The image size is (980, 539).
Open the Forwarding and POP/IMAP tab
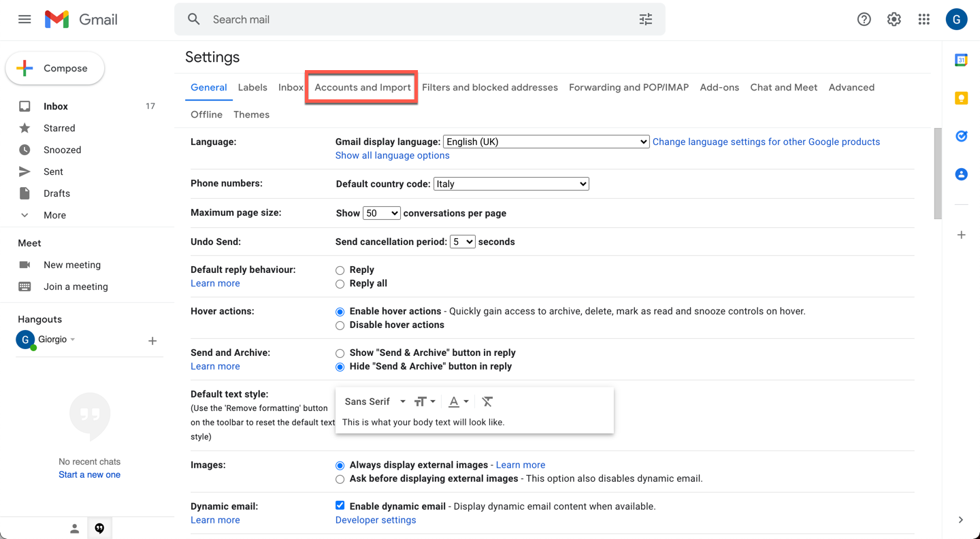(629, 87)
